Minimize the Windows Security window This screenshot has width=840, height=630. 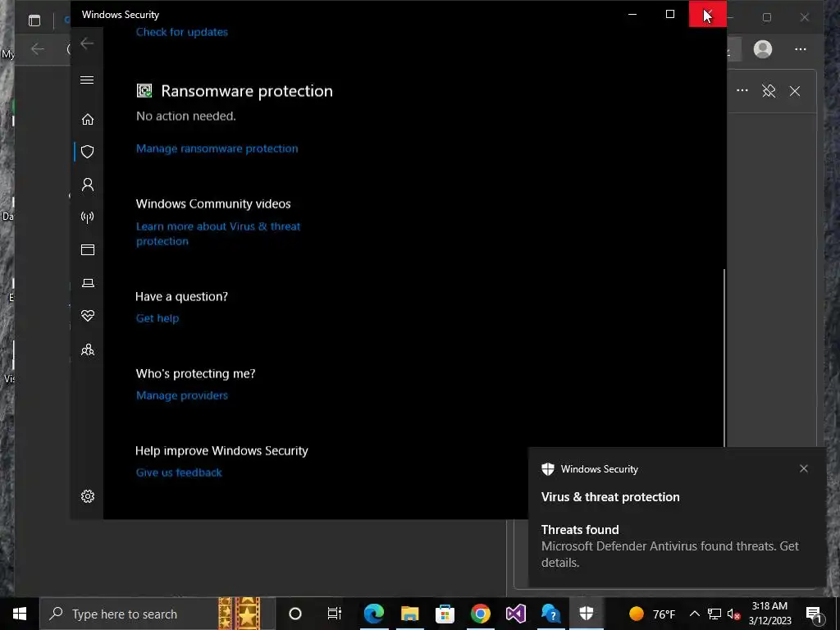point(632,14)
